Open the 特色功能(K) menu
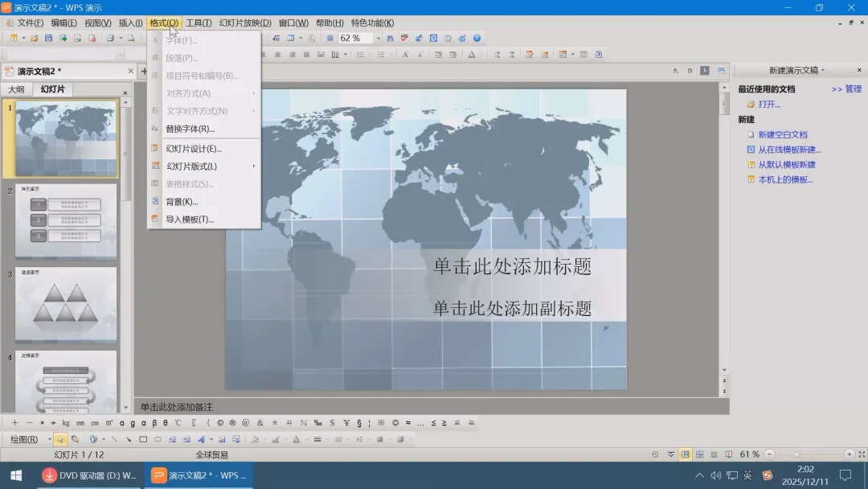The image size is (868, 489). 373,23
